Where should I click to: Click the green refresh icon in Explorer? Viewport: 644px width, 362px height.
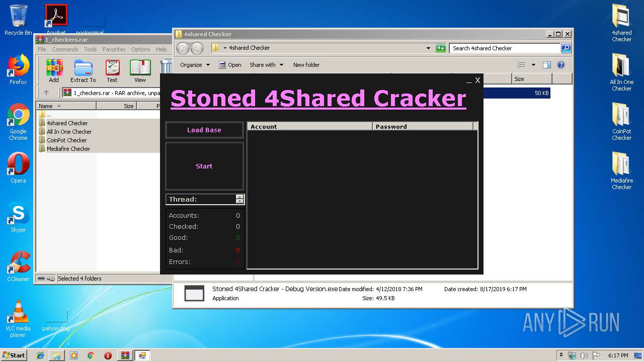(441, 48)
